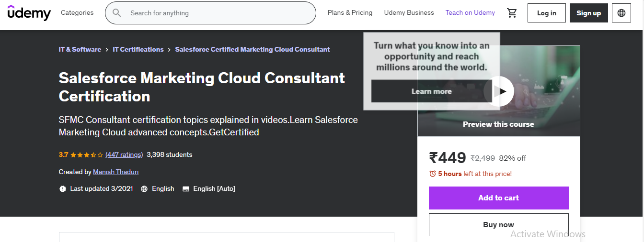Open the language globe button

[x=621, y=13]
